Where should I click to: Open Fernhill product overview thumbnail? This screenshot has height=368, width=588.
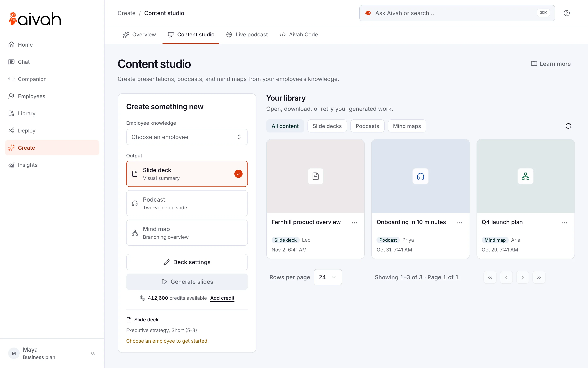[315, 176]
